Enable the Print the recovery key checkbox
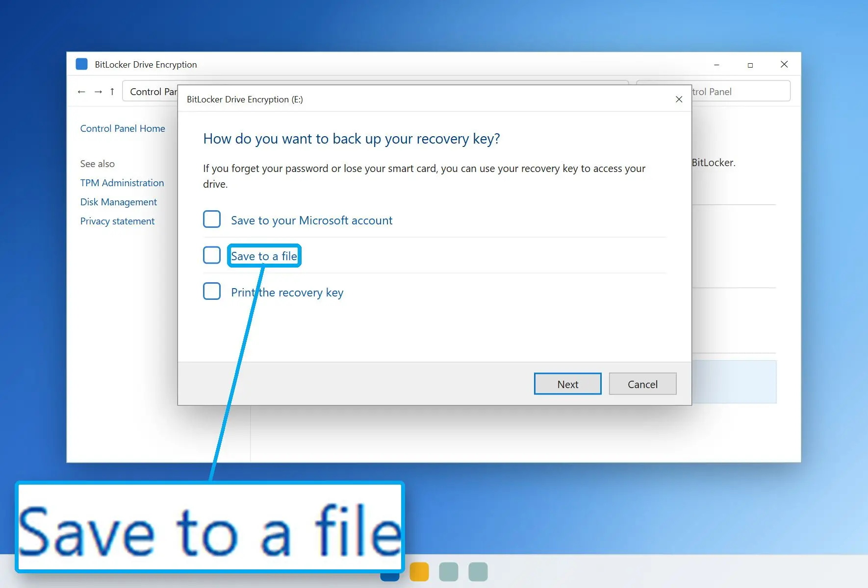The height and width of the screenshot is (588, 868). (x=212, y=291)
